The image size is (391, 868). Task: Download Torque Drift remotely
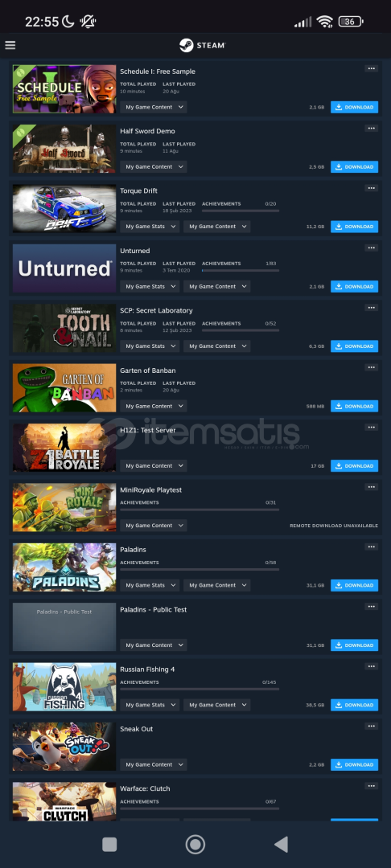click(x=355, y=227)
